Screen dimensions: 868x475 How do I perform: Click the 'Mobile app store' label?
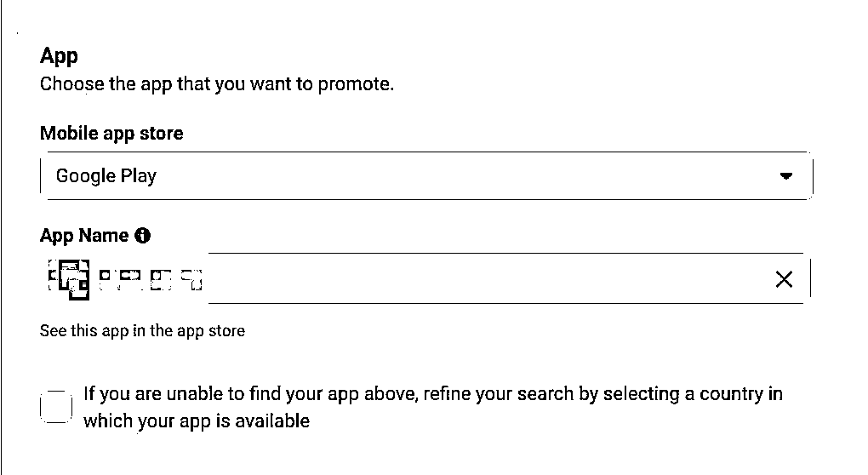(111, 133)
